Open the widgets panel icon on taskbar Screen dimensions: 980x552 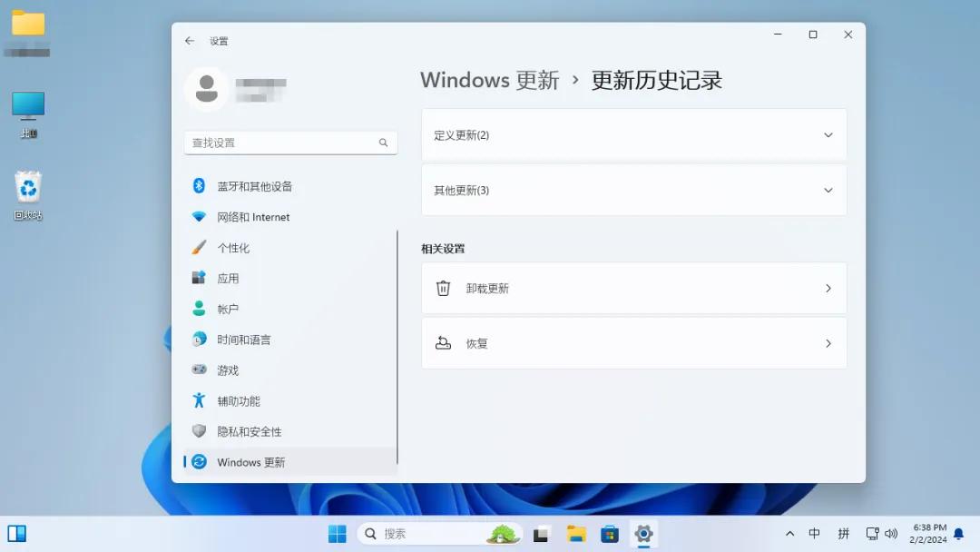click(x=17, y=533)
